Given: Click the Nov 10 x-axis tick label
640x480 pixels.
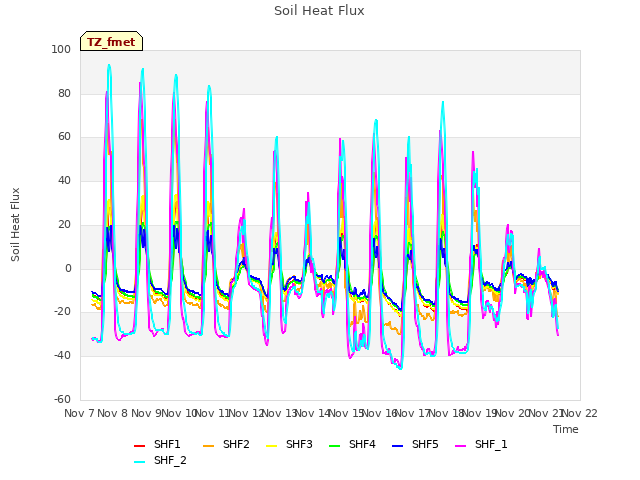Looking at the screenshot, I should [x=179, y=413].
